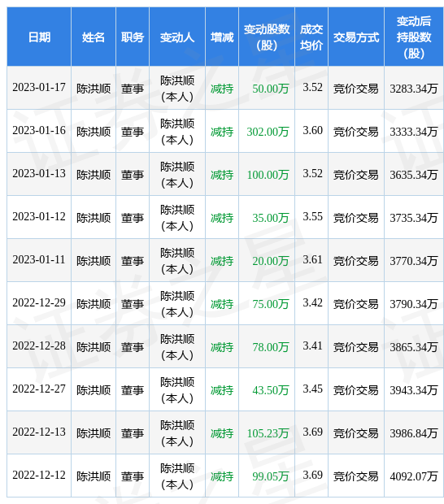Click the 职务 column header

coord(133,37)
